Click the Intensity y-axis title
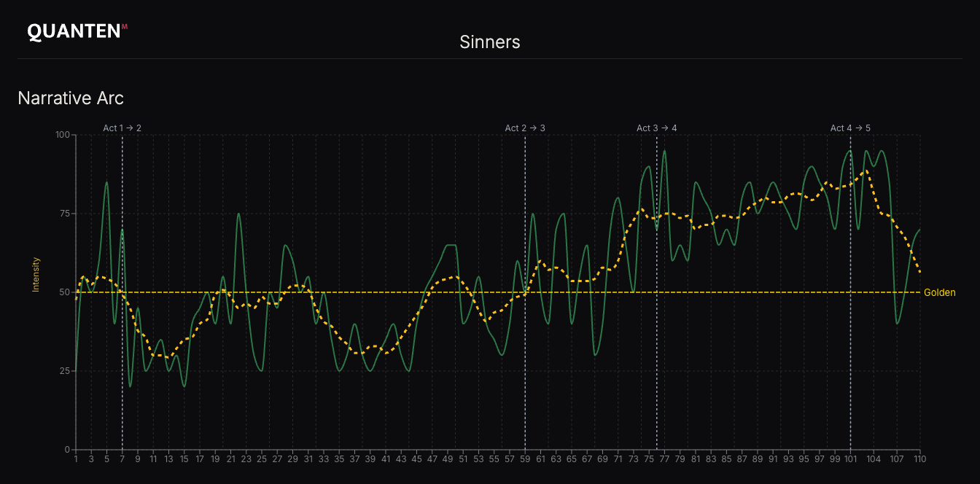This screenshot has width=980, height=484. pos(35,275)
